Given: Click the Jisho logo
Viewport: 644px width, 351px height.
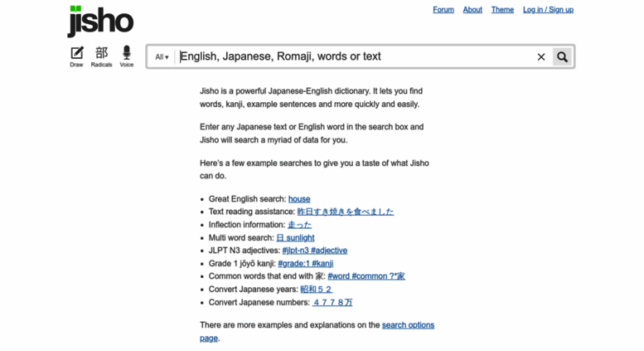Looking at the screenshot, I should (100, 22).
